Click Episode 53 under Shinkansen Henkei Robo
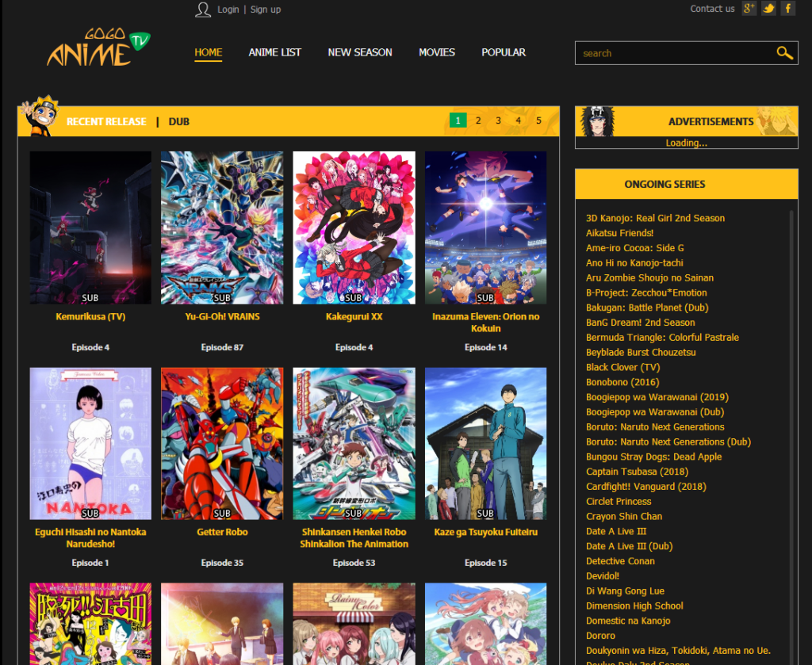The width and height of the screenshot is (812, 665). (x=354, y=563)
